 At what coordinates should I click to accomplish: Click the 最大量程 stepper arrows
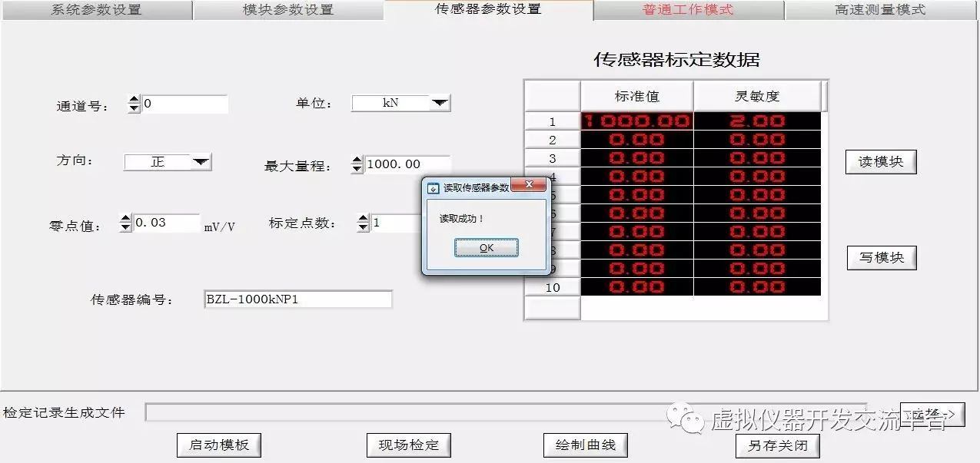[x=357, y=164]
